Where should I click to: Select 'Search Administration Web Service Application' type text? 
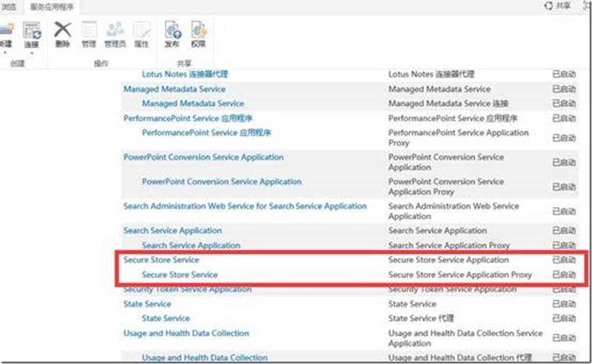(x=453, y=211)
